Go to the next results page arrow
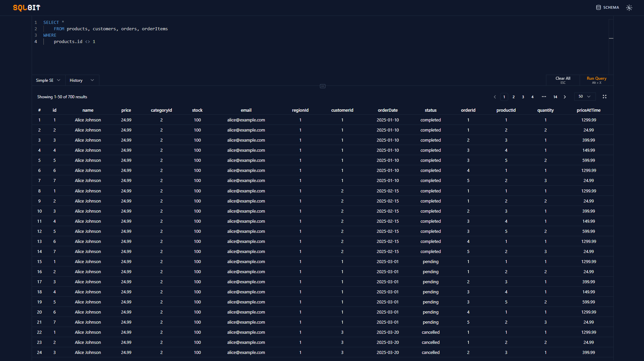Image resolution: width=644 pixels, height=361 pixels. coord(565,97)
